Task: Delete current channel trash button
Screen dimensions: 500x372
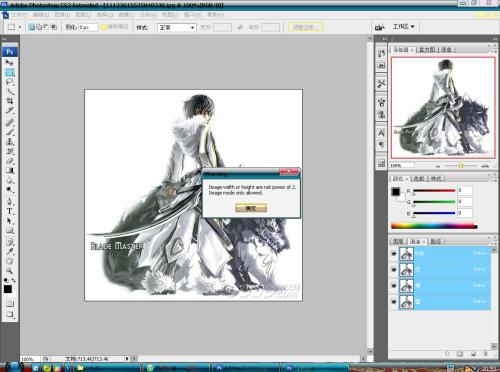Action: pyautogui.click(x=485, y=354)
